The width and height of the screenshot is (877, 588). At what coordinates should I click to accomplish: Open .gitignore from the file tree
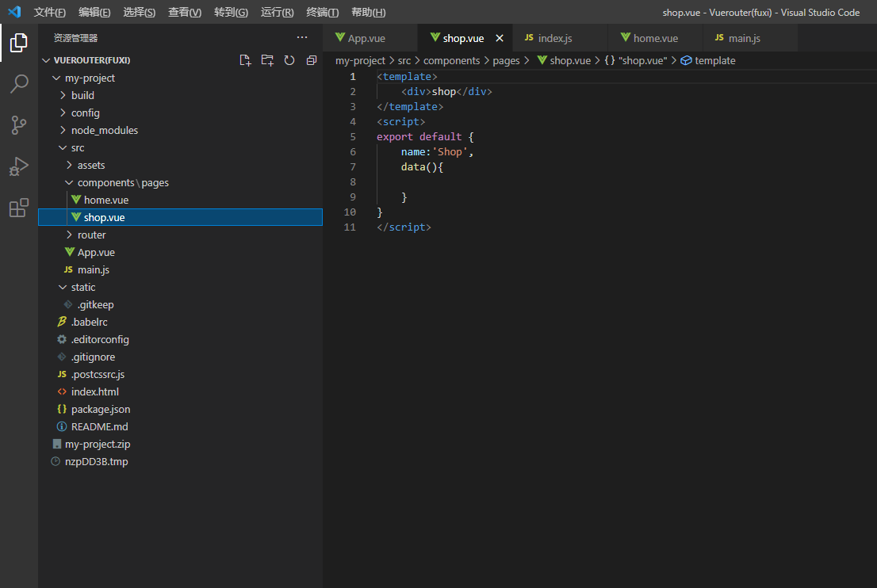pos(180,357)
